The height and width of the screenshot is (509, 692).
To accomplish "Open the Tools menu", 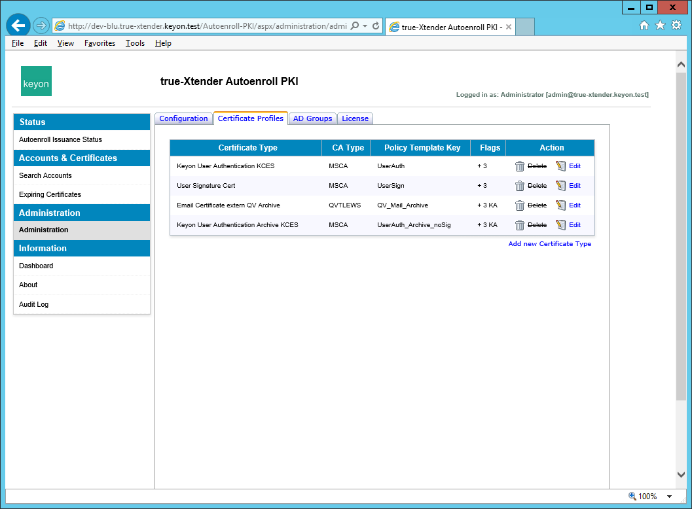I will [x=135, y=43].
